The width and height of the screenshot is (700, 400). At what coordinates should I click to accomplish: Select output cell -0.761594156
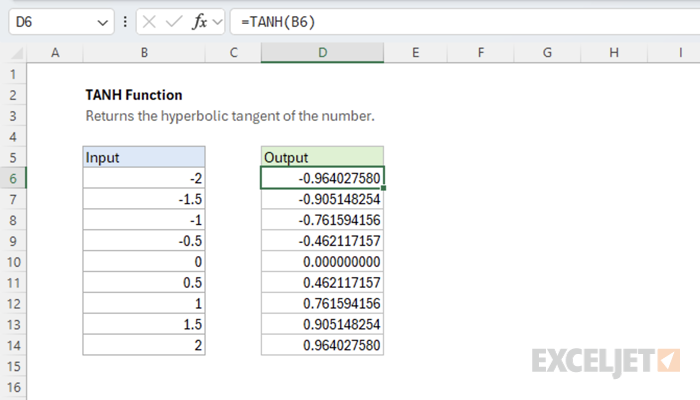[x=322, y=220]
